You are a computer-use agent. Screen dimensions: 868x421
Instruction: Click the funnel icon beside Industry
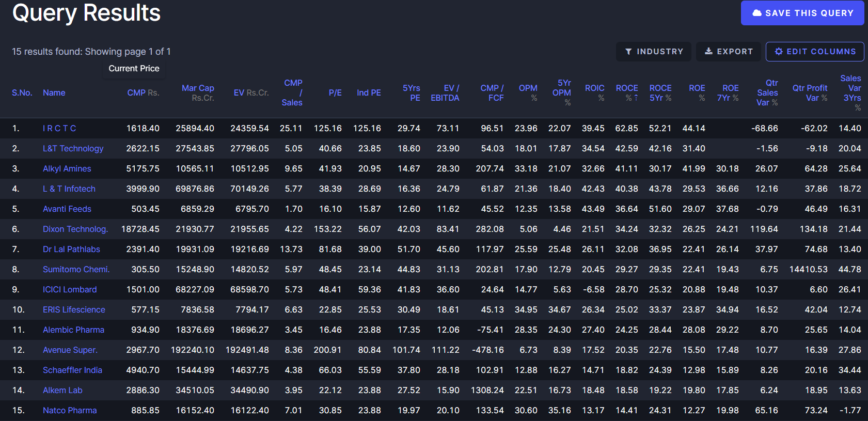628,52
